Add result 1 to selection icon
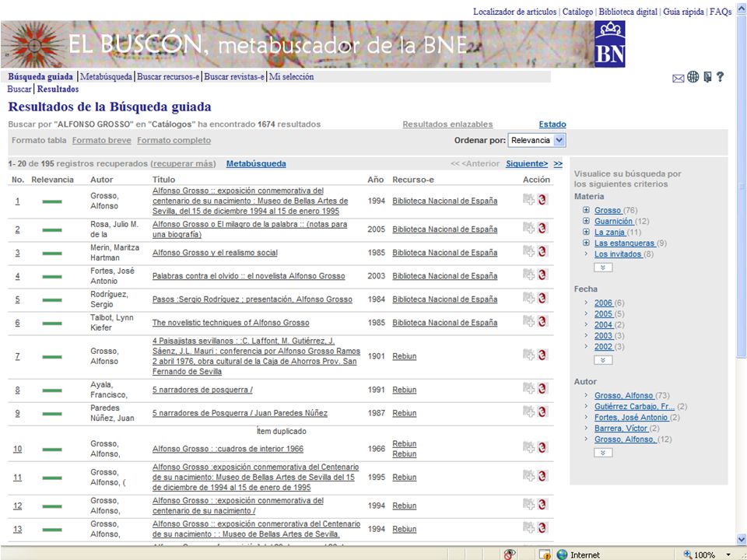Screen dimensions: 747x560 (x=528, y=200)
